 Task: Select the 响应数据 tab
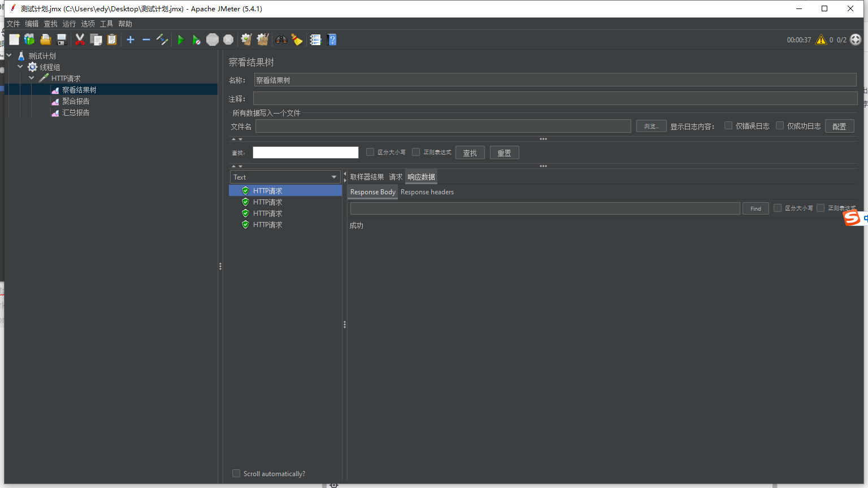click(x=421, y=177)
